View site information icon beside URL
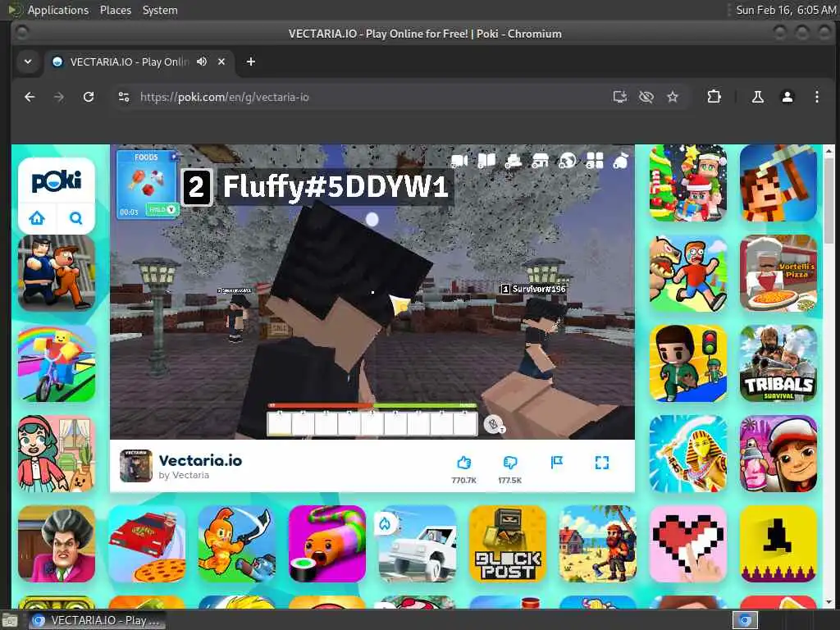The image size is (840, 630). click(x=124, y=97)
